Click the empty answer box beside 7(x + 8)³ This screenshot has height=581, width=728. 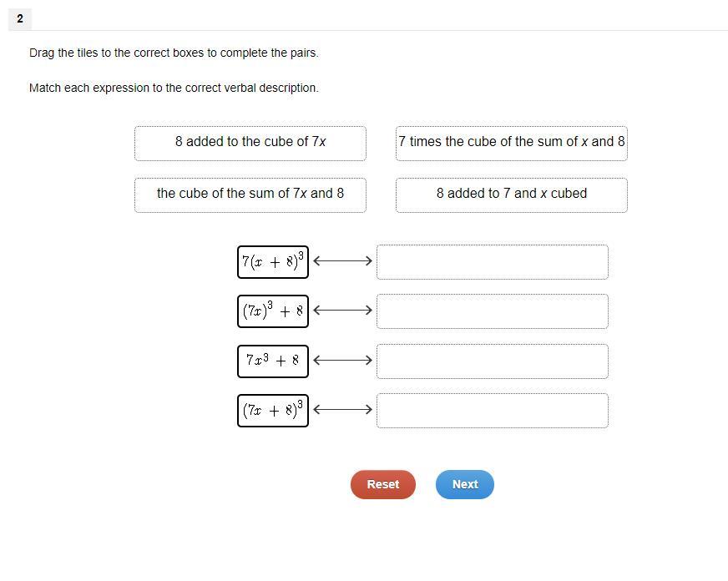(x=492, y=262)
